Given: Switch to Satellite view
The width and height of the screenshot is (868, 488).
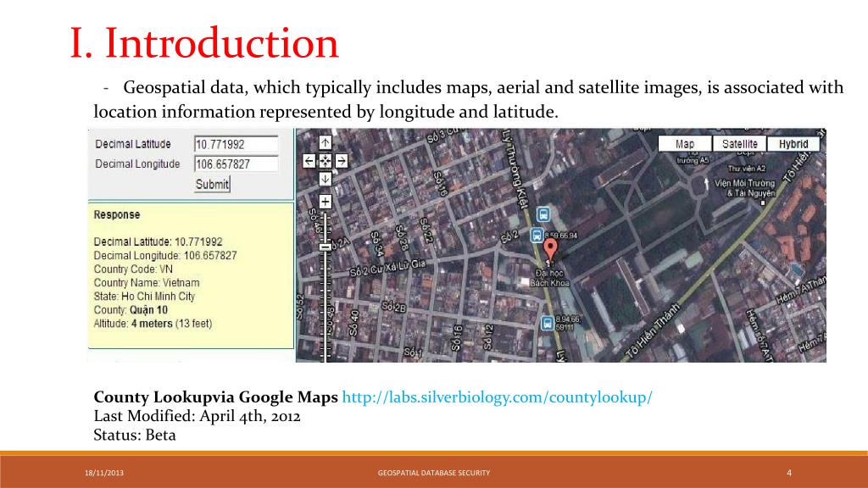Looking at the screenshot, I should click(739, 144).
